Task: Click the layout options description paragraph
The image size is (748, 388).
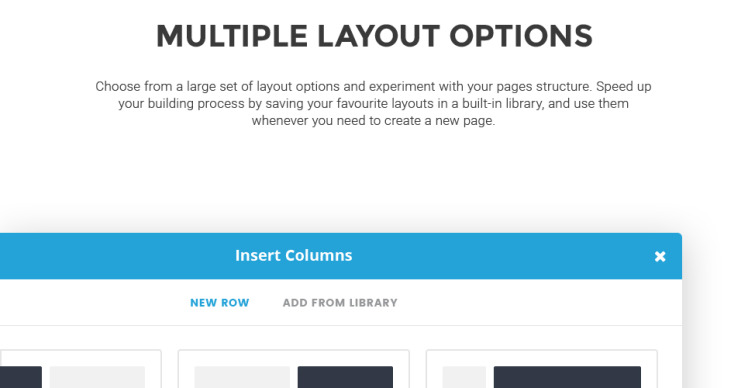Action: 374,104
